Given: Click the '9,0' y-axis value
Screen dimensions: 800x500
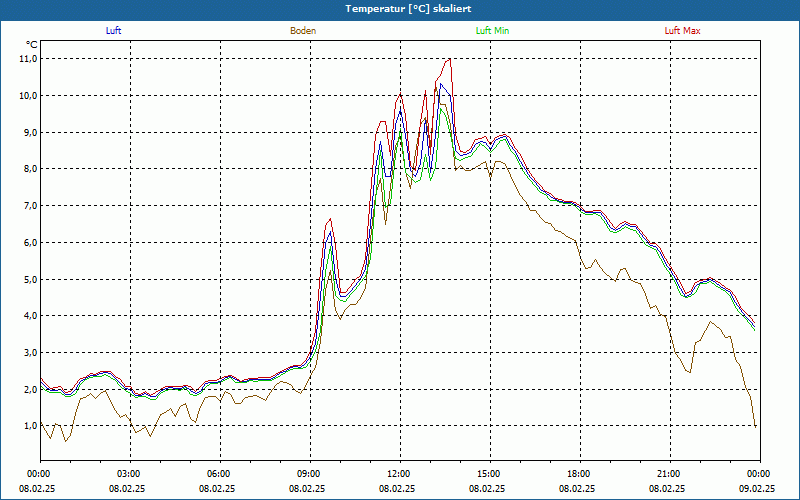Looking at the screenshot, I should [x=31, y=133].
